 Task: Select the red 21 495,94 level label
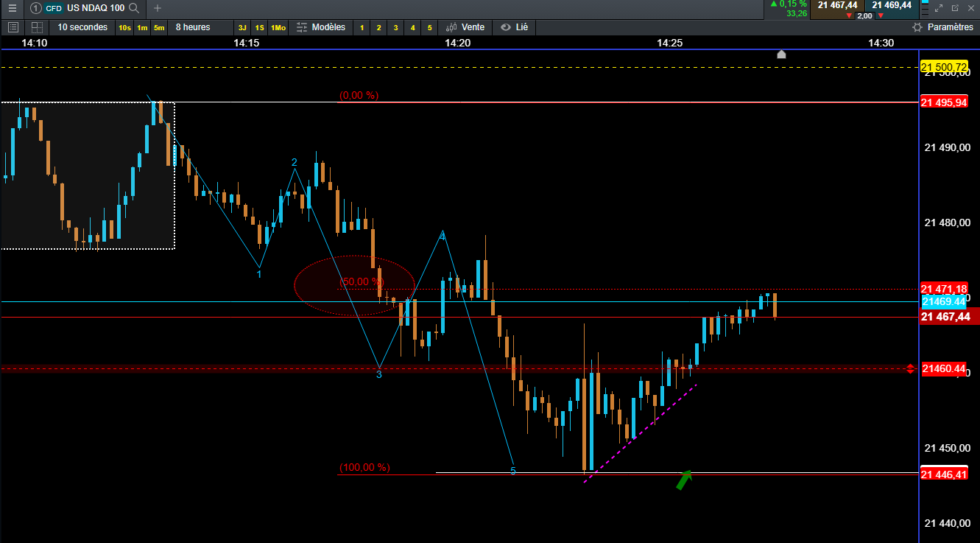(945, 102)
